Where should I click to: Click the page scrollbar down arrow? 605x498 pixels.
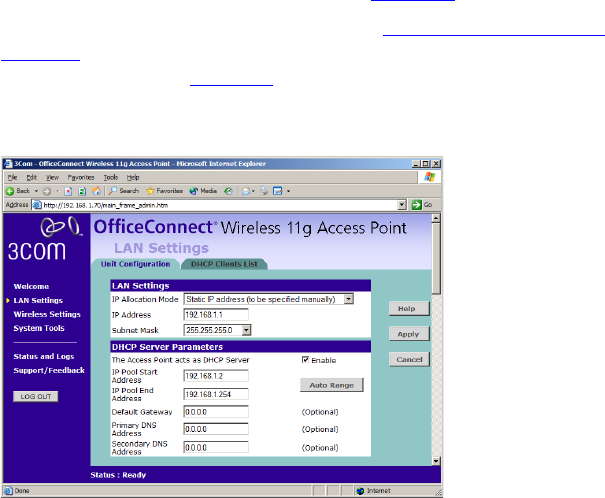[436, 461]
